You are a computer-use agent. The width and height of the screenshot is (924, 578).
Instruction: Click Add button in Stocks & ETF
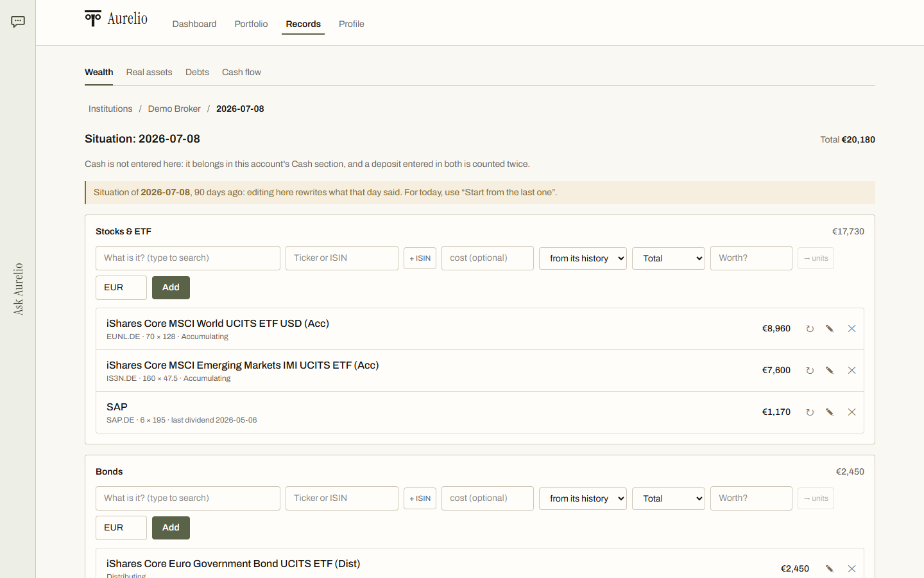click(171, 288)
